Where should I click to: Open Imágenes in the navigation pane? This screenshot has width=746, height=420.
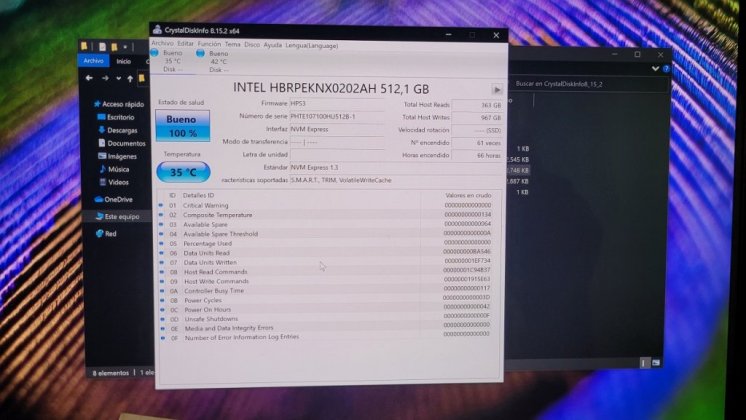click(x=118, y=156)
